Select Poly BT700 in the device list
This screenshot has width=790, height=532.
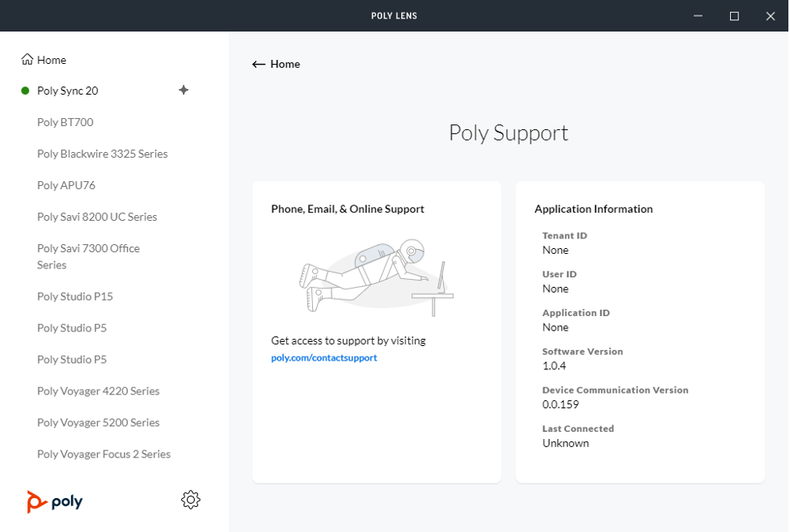tap(65, 122)
